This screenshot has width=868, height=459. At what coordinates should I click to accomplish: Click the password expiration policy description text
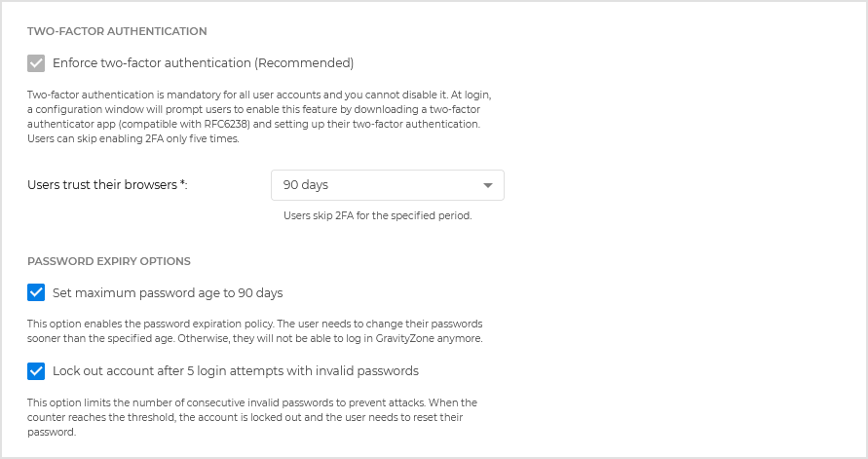[254, 330]
